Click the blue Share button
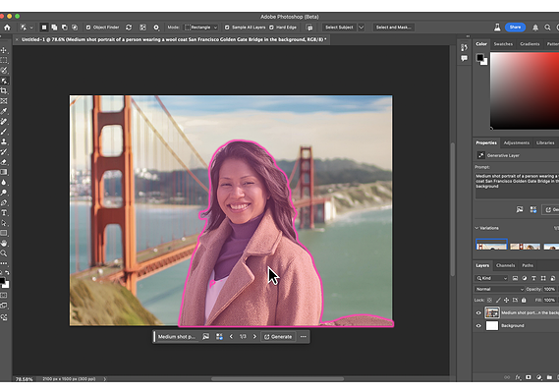 515,28
